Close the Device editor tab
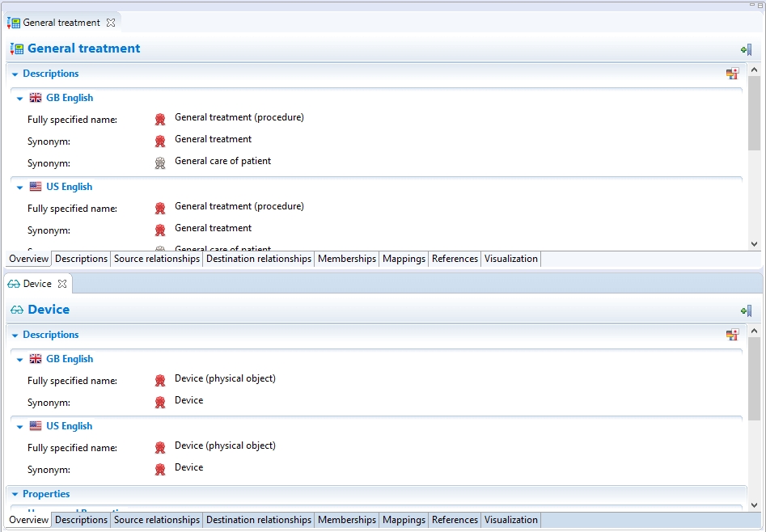Screen dimensions: 766x532 tap(62, 284)
